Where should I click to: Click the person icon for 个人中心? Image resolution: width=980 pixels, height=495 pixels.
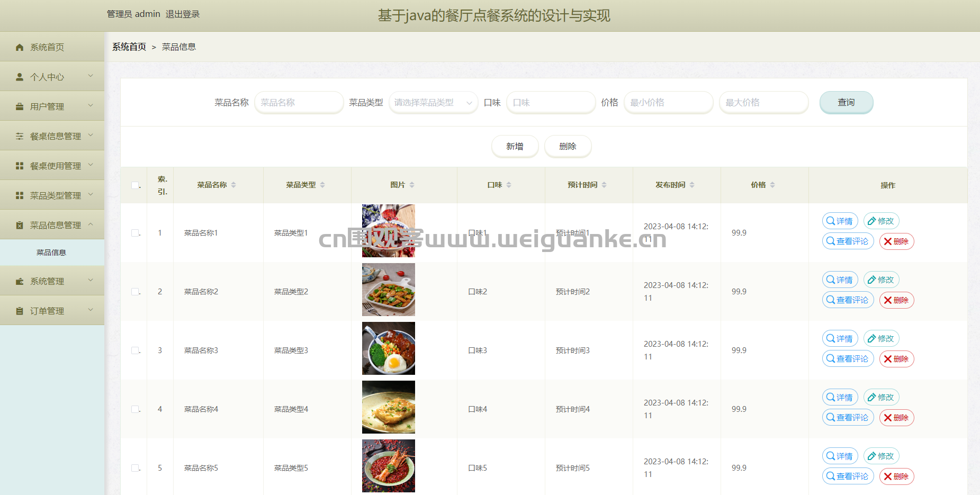pyautogui.click(x=20, y=77)
